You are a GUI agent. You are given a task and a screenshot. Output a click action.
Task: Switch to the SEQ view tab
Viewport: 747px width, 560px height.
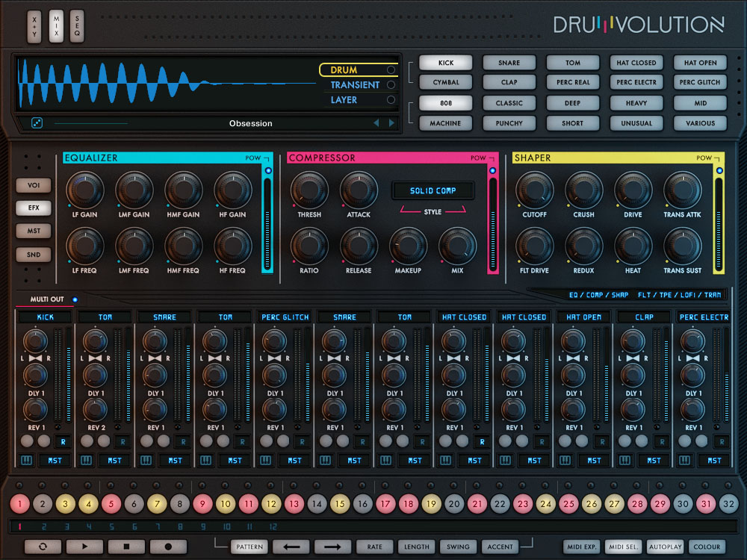[77, 25]
